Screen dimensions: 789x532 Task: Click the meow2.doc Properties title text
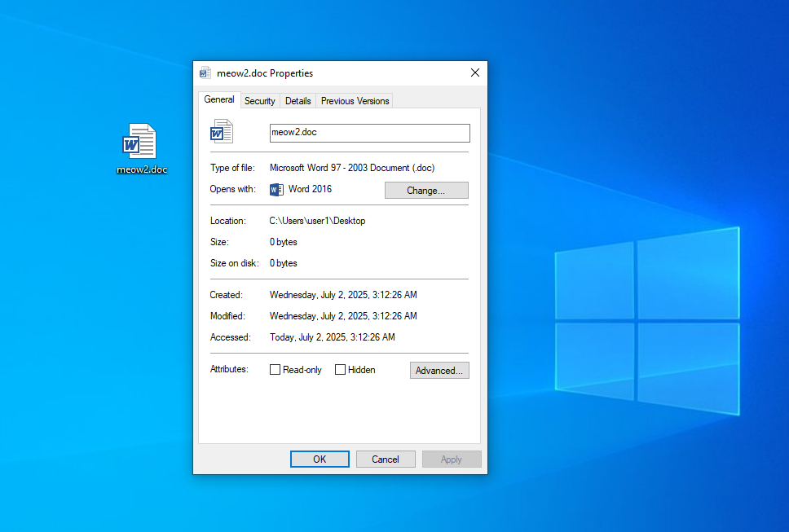265,73
